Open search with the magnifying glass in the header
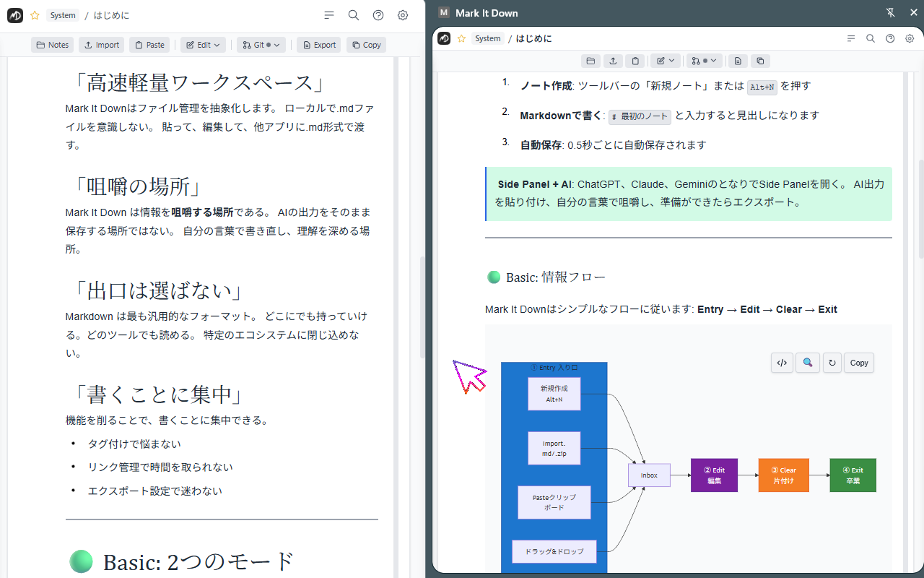This screenshot has width=924, height=578. (x=354, y=14)
